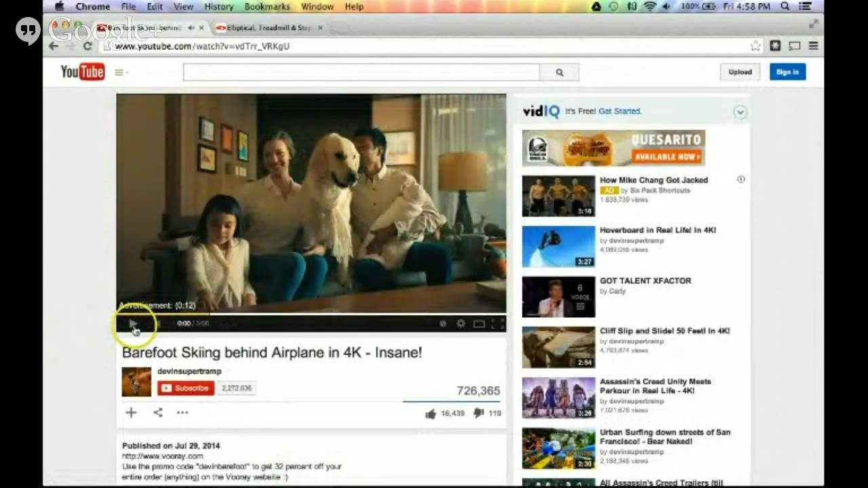This screenshot has width=868, height=488.
Task: Open the player settings gear
Action: [460, 324]
